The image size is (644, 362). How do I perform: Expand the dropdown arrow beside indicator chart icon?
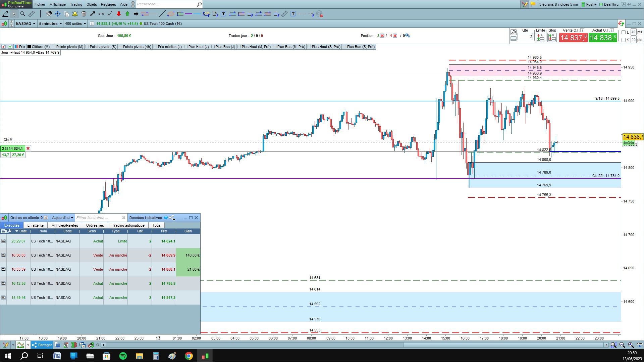pyautogui.click(x=28, y=345)
